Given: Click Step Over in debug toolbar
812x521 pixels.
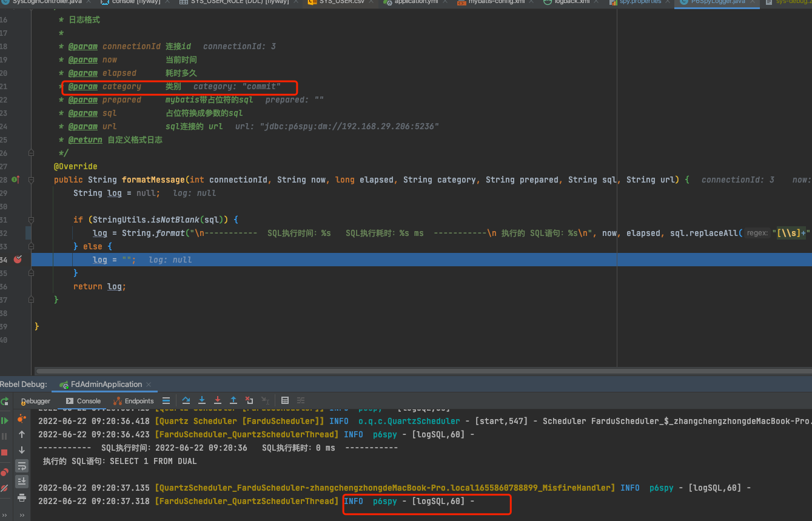Looking at the screenshot, I should [186, 401].
